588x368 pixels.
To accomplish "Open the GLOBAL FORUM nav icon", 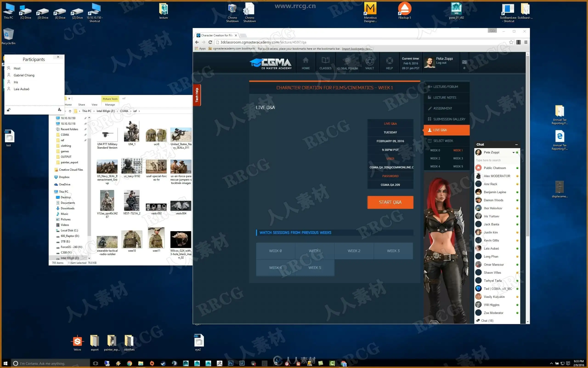I will coord(348,63).
